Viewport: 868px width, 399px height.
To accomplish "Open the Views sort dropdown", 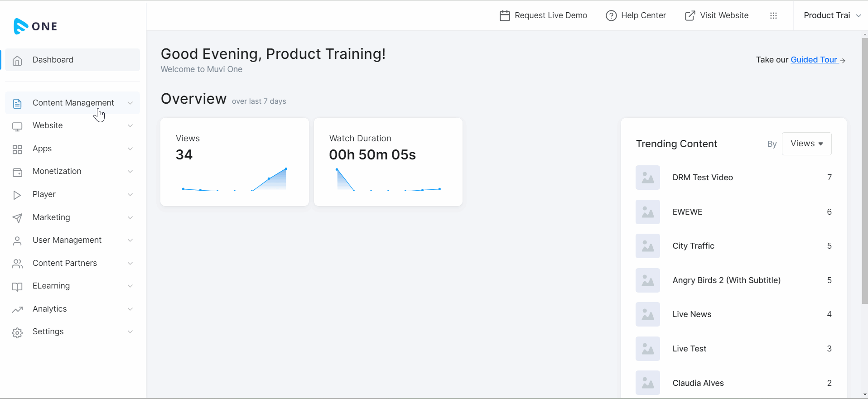I will click(x=806, y=144).
